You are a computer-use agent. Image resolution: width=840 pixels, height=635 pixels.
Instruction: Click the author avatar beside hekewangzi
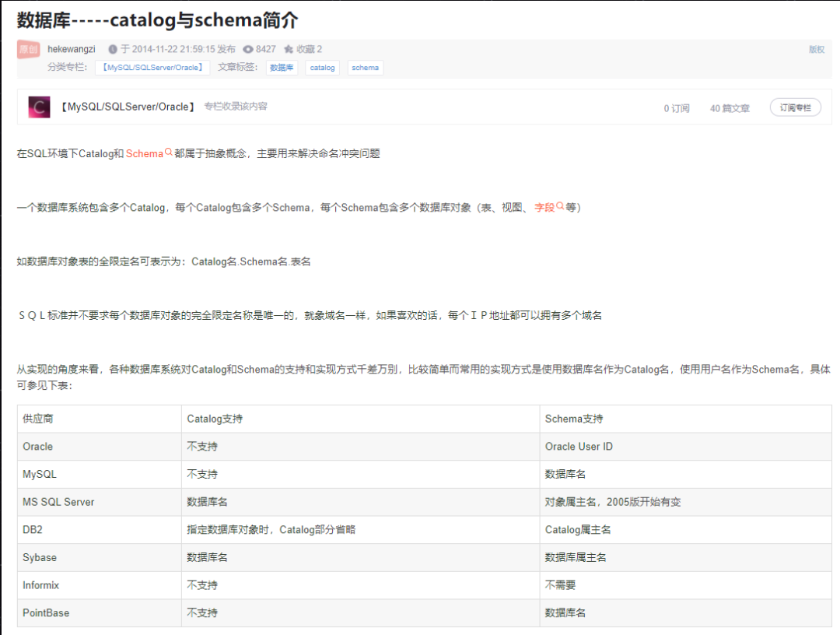tap(28, 48)
